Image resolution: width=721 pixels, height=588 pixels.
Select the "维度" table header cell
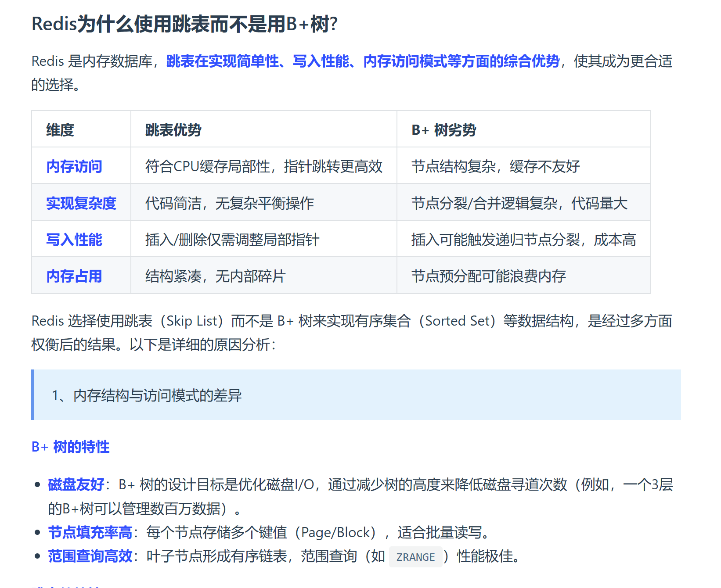click(81, 129)
